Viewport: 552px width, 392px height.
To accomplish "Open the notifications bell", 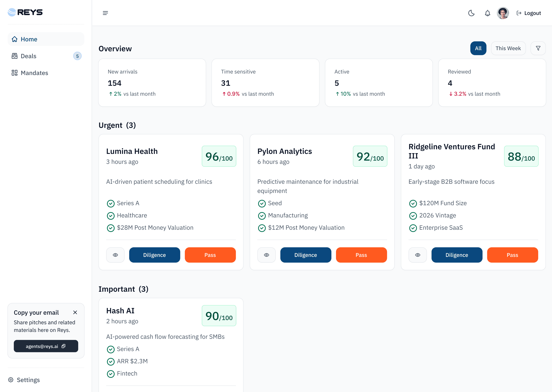I will [x=487, y=13].
